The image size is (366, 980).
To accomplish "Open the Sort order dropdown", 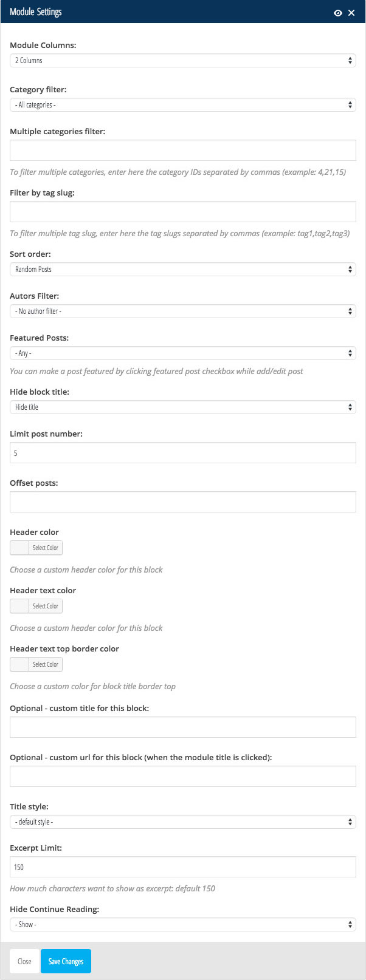I will (x=183, y=269).
